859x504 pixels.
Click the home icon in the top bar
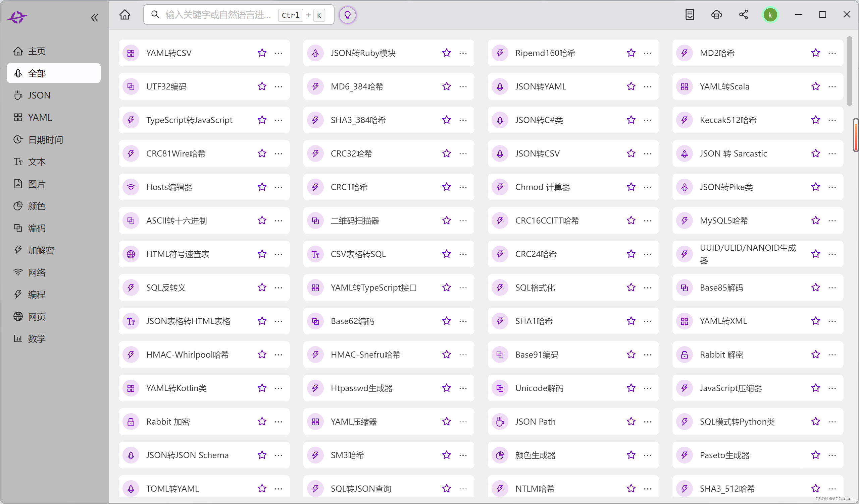click(125, 15)
